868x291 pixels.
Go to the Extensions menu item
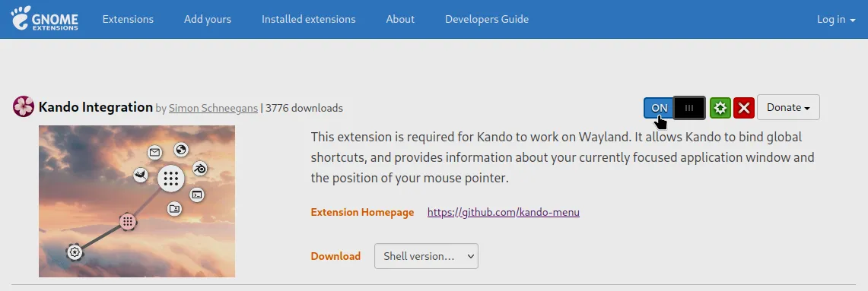pos(128,19)
